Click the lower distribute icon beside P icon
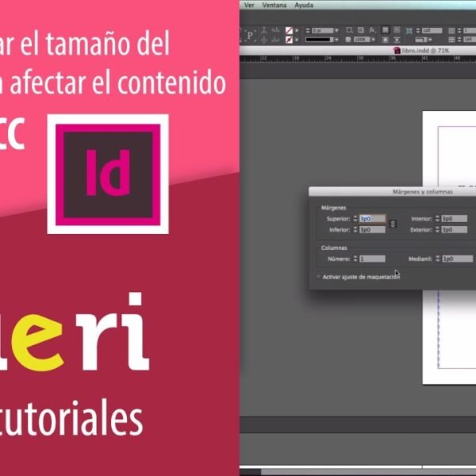This screenshot has width=476, height=476. click(264, 40)
